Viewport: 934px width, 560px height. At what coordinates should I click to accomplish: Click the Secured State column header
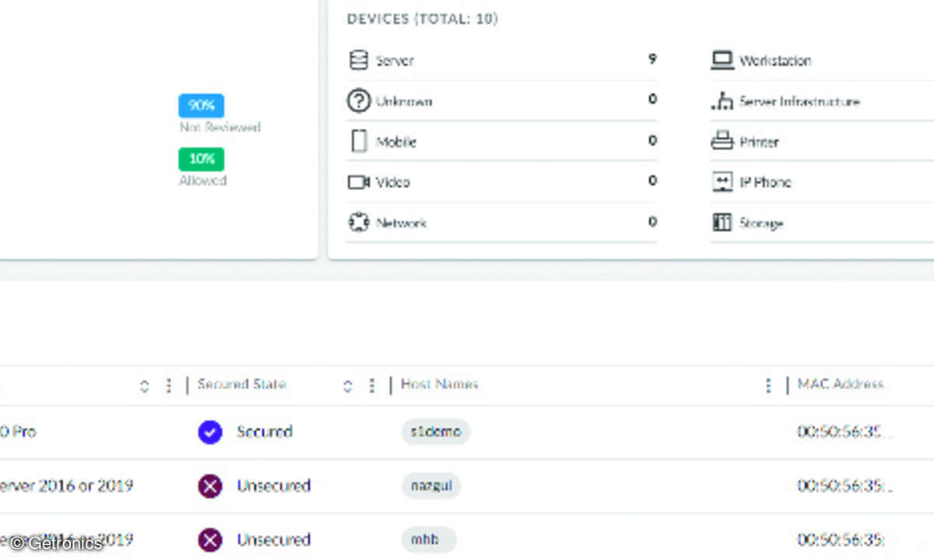coord(241,384)
